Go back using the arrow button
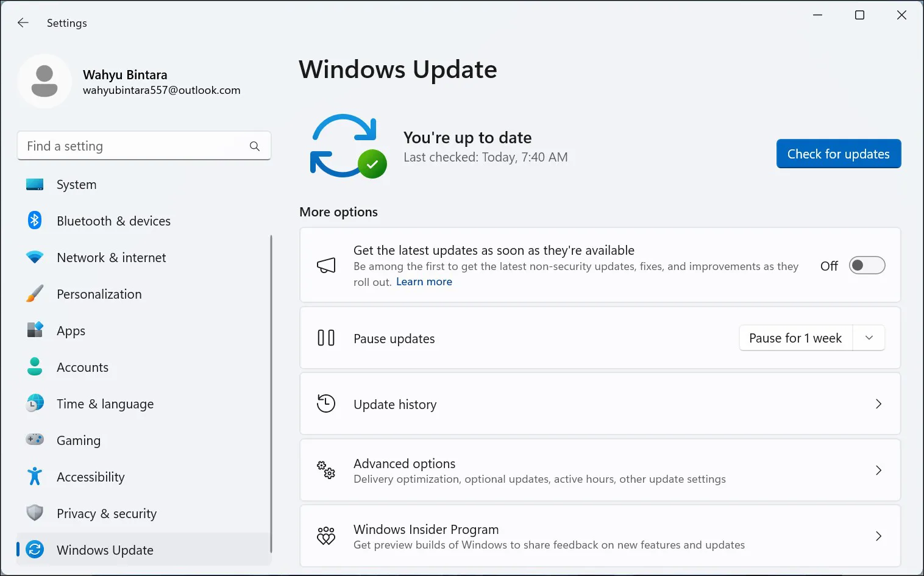The image size is (924, 576). pos(23,23)
